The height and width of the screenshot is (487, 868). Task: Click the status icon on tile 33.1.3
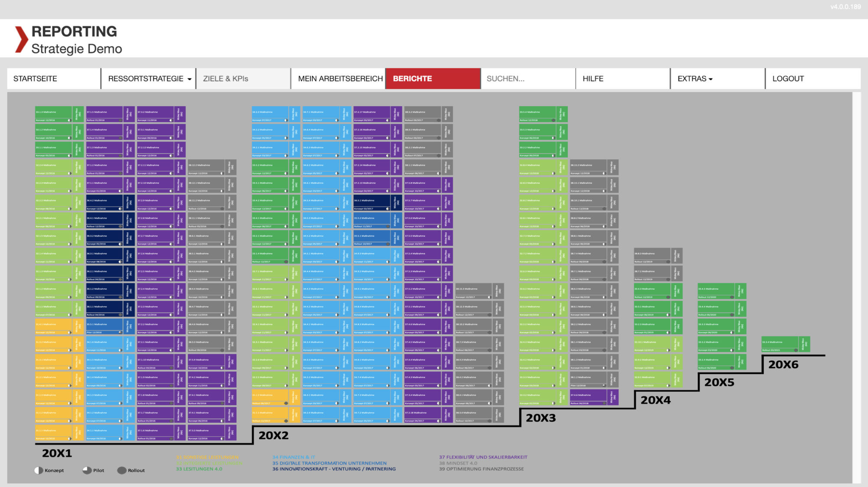pos(69,120)
